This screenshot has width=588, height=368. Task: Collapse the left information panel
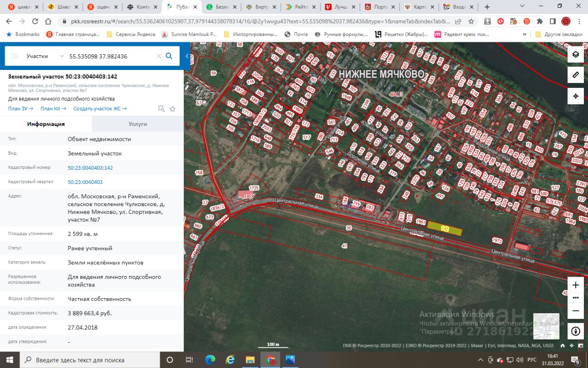[x=187, y=56]
